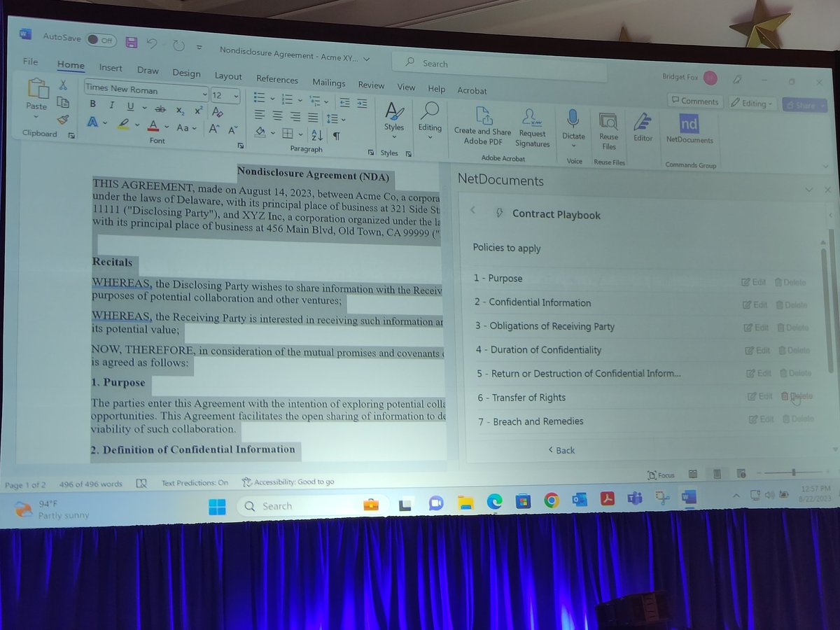Click the Sort A-Z icon
Viewport: 840px width, 630px height.
(x=316, y=135)
